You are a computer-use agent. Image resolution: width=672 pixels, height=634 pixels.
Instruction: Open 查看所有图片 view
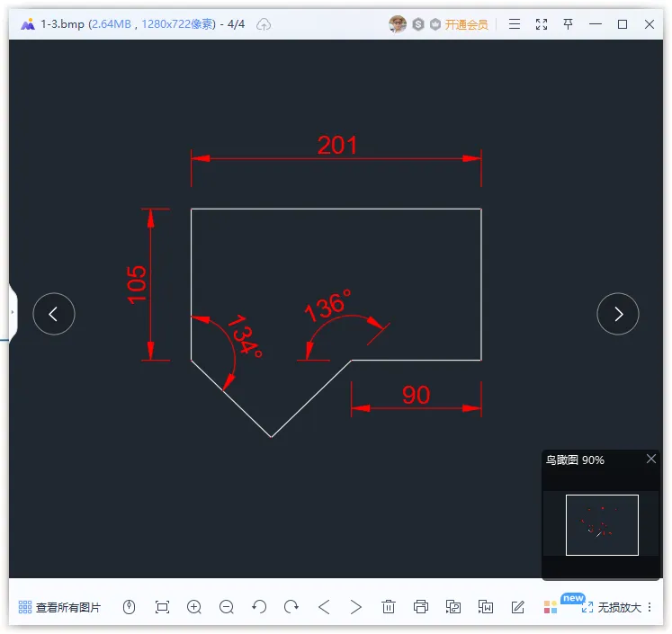(59, 607)
